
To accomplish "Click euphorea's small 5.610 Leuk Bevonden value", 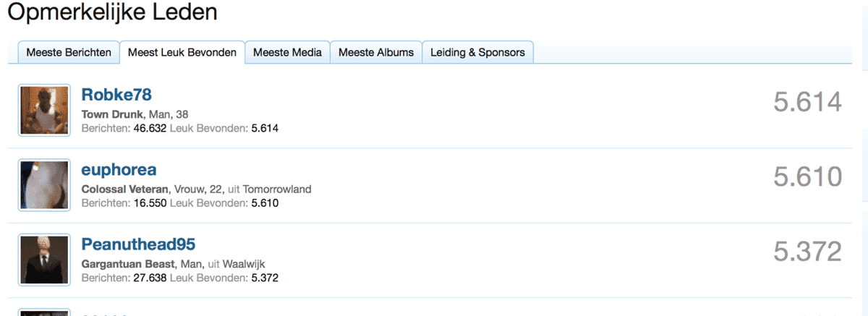I will tap(265, 203).
